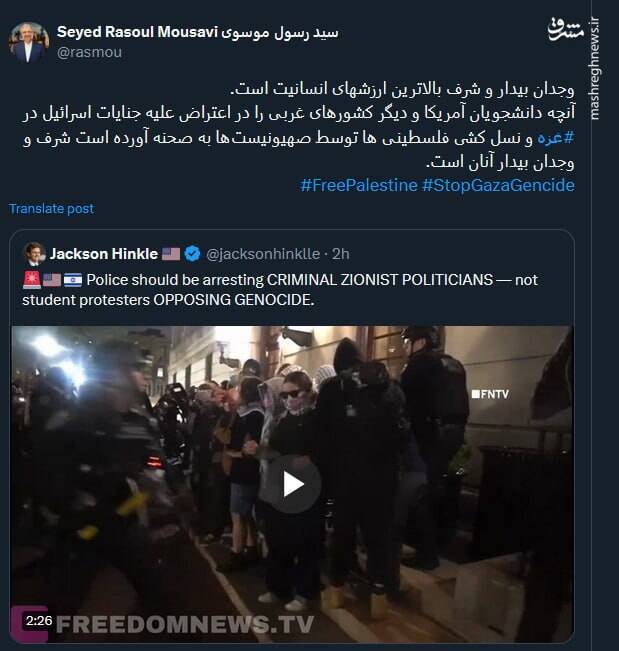The image size is (619, 651).
Task: Click the 2:26 video duration badge
Action: pos(39,621)
